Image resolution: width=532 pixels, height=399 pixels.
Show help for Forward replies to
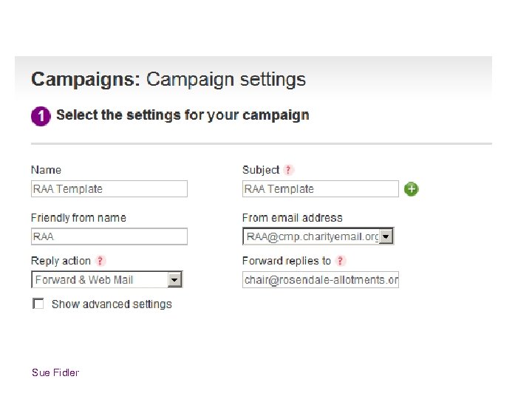(341, 261)
